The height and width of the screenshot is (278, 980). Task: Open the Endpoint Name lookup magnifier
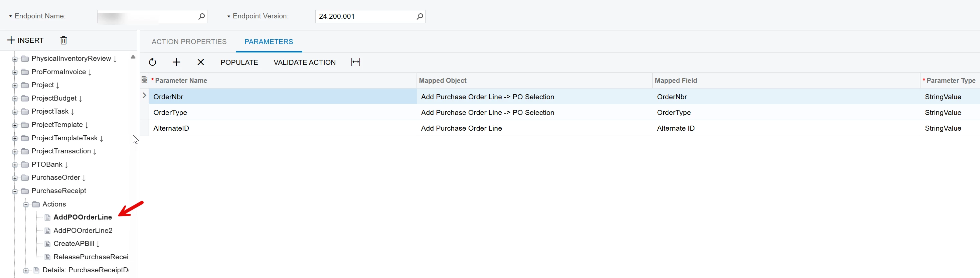pos(202,16)
